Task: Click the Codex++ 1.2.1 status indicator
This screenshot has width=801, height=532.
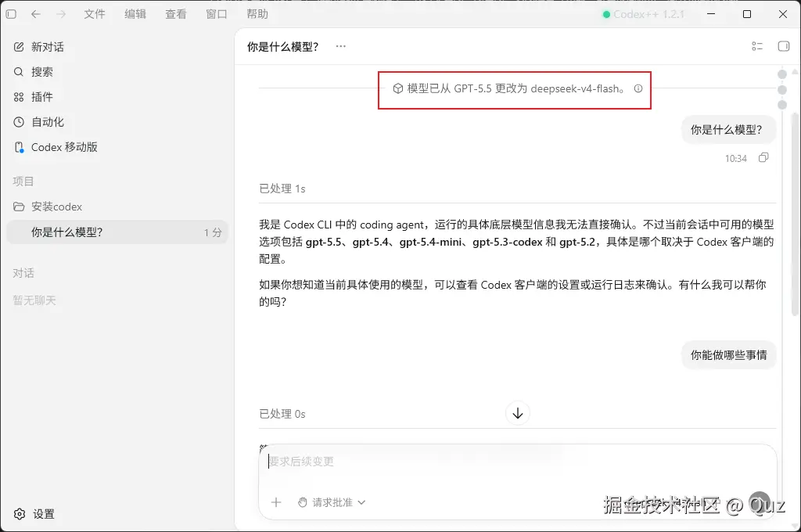Action: (x=643, y=14)
